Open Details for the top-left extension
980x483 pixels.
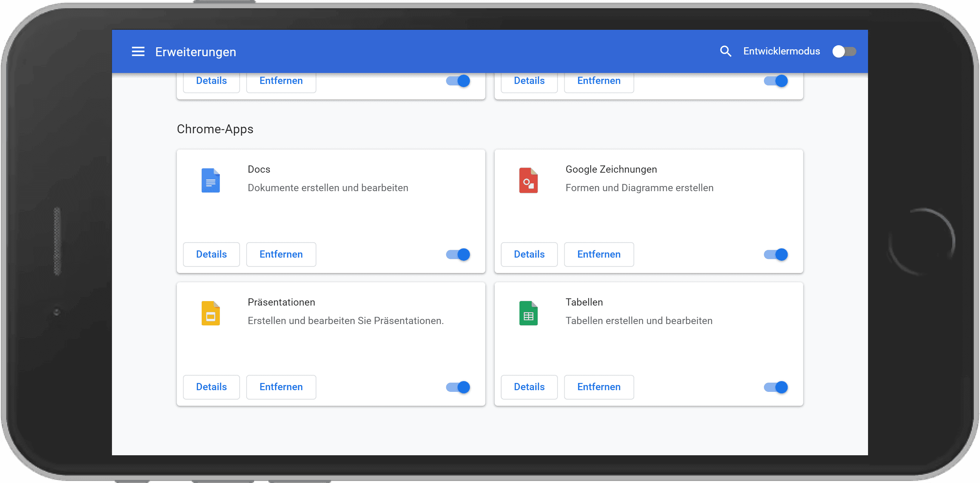click(211, 80)
